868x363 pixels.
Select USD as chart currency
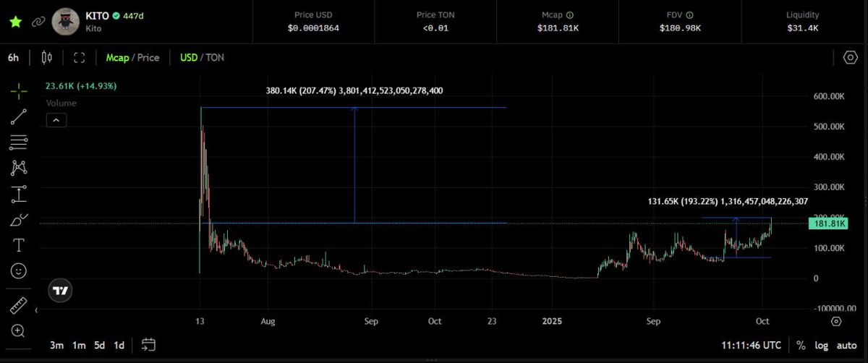tap(189, 57)
